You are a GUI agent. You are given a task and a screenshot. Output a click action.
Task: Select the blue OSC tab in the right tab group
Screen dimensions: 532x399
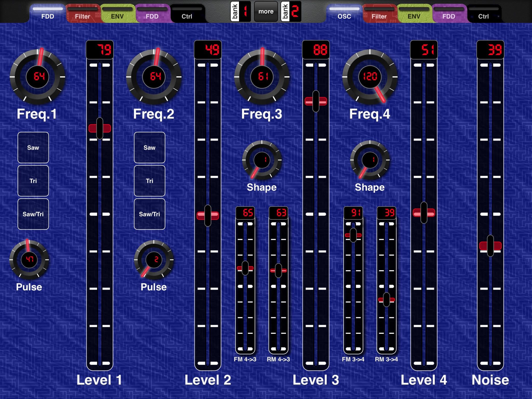[344, 14]
